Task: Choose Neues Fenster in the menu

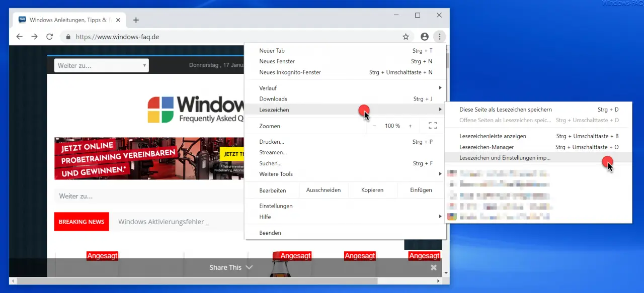Action: coord(345,61)
